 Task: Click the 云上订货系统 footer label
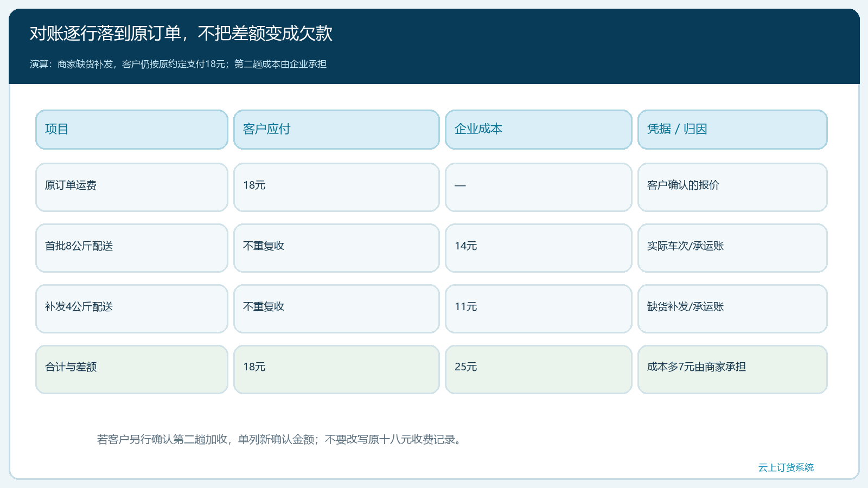(786, 467)
